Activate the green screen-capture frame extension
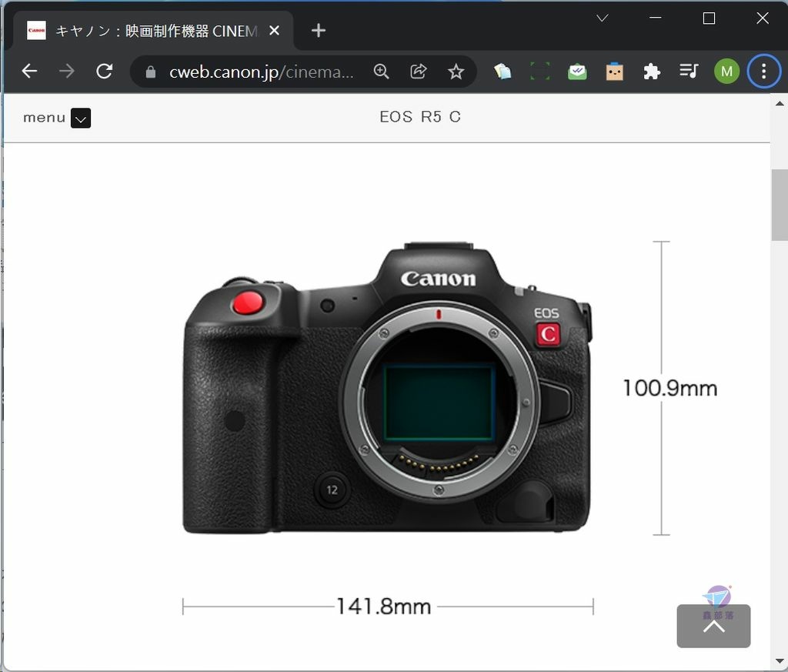 coord(539,72)
